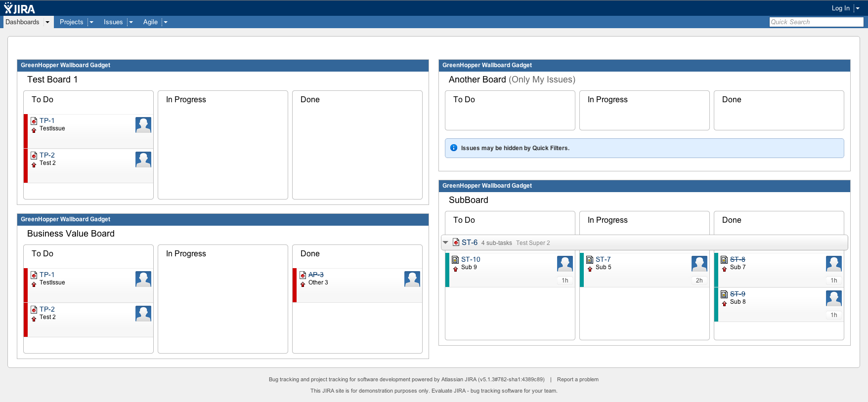
Task: Open the Projects menu
Action: coord(71,22)
